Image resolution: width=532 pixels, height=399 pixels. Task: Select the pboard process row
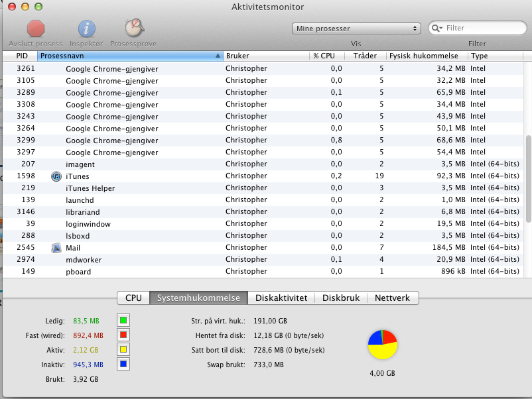pos(263,271)
